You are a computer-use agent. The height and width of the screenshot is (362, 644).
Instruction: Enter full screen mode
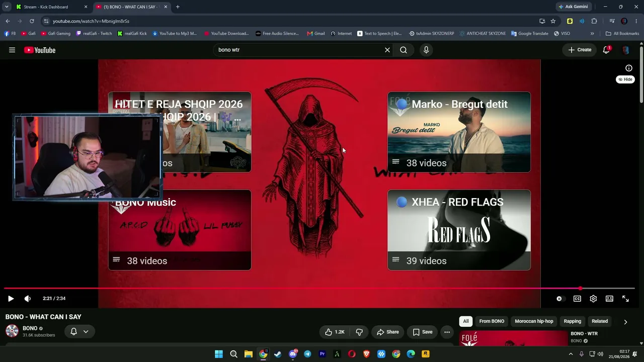pyautogui.click(x=625, y=299)
